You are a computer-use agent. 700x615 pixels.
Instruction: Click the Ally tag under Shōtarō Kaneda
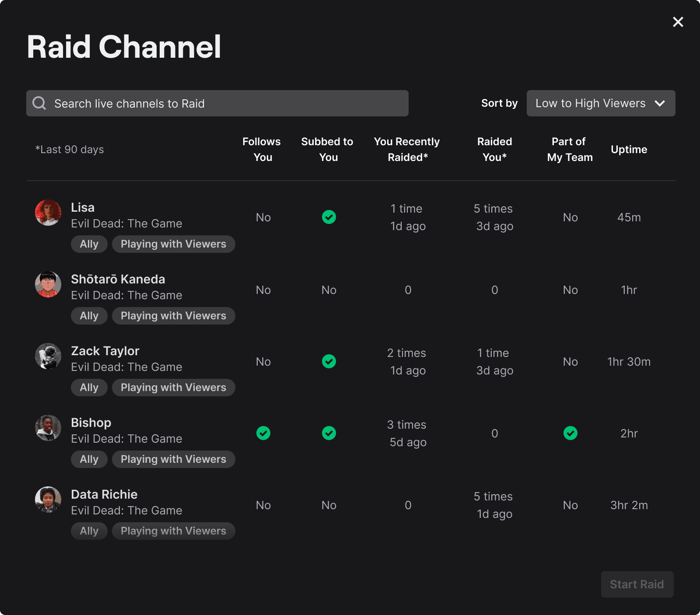(89, 316)
